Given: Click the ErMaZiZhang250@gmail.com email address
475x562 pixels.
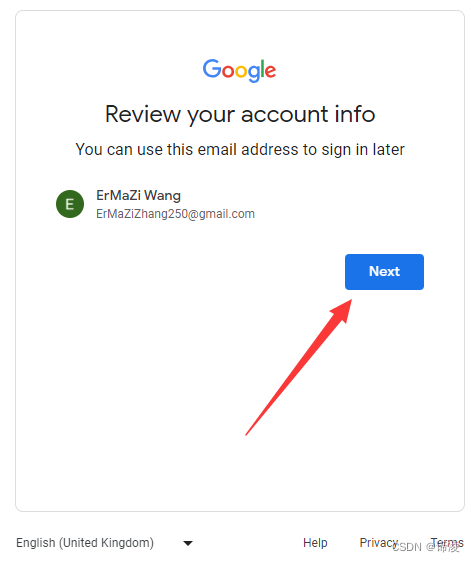Looking at the screenshot, I should click(x=175, y=214).
